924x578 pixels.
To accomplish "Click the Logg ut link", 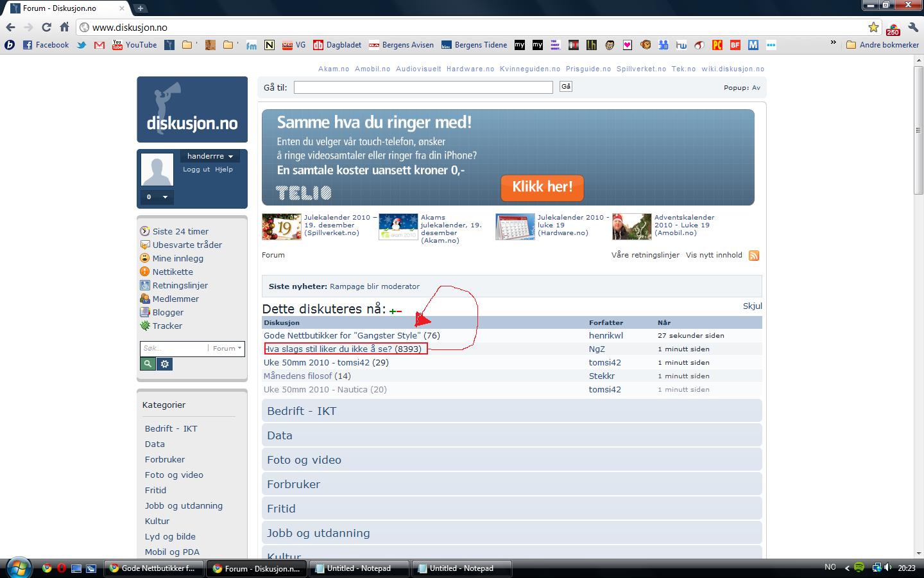I will click(x=196, y=170).
